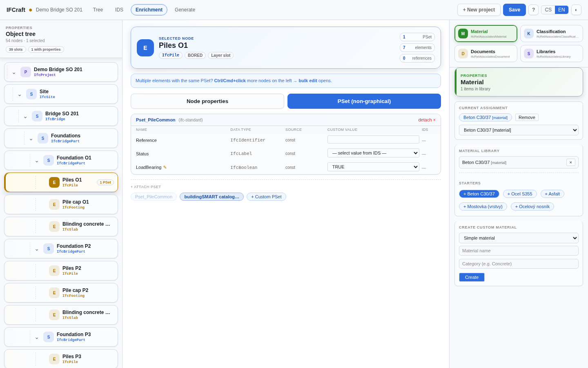Collapse the side panel with the arrow icon

point(576,10)
